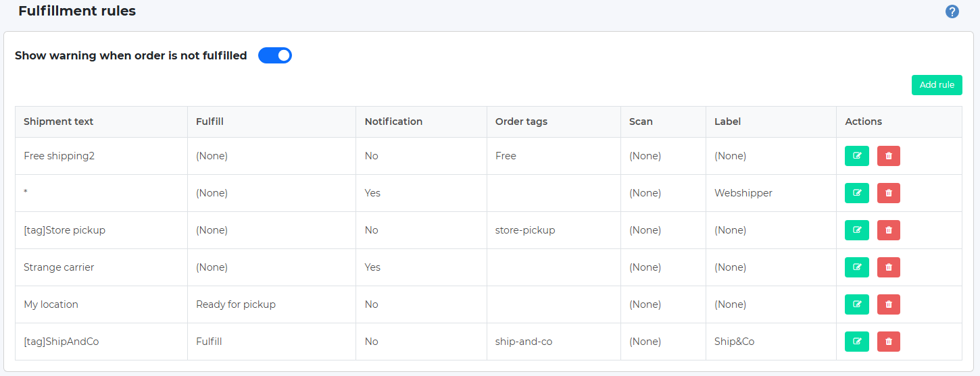The width and height of the screenshot is (980, 376).
Task: Delete the Free shipping2 rule
Action: pos(888,156)
